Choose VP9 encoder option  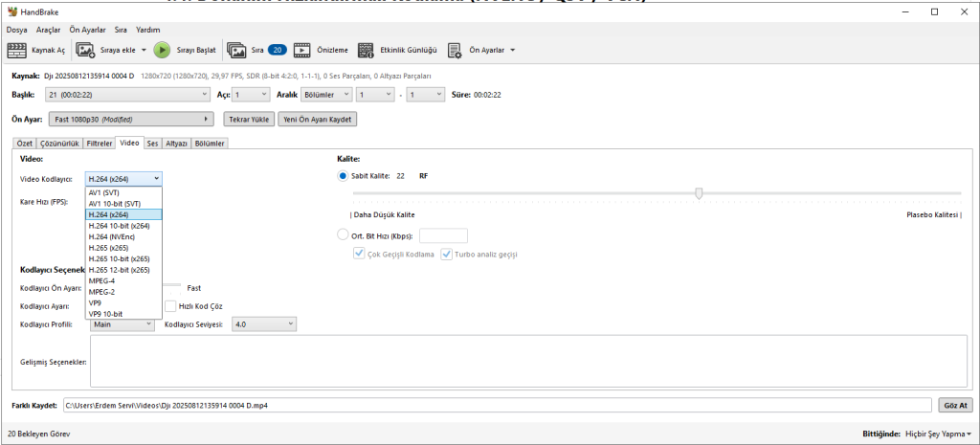click(123, 302)
